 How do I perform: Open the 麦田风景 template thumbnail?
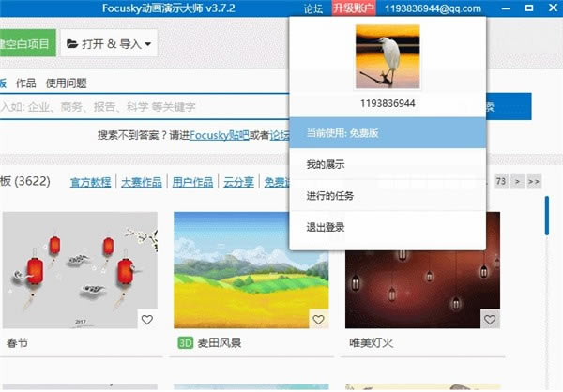(x=251, y=270)
